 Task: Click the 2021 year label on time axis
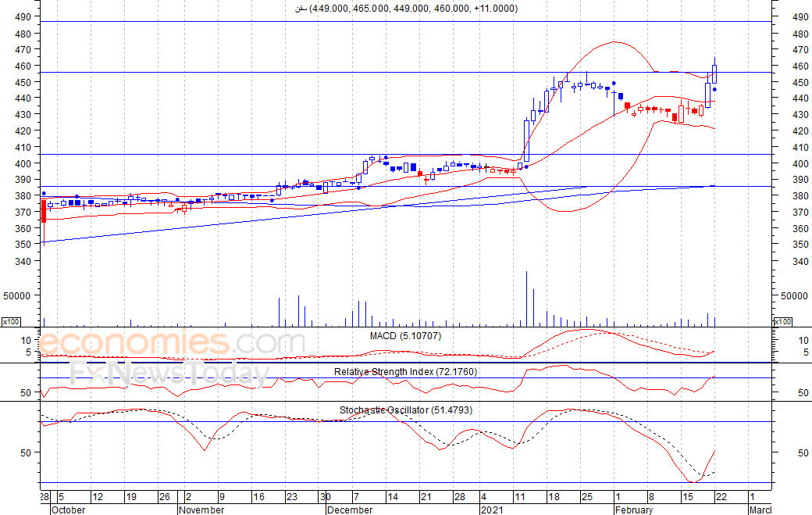492,510
